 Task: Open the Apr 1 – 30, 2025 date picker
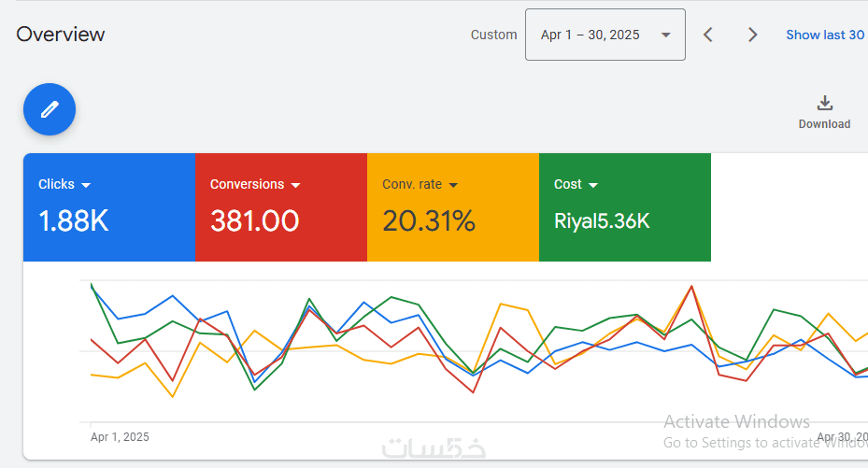(x=605, y=35)
